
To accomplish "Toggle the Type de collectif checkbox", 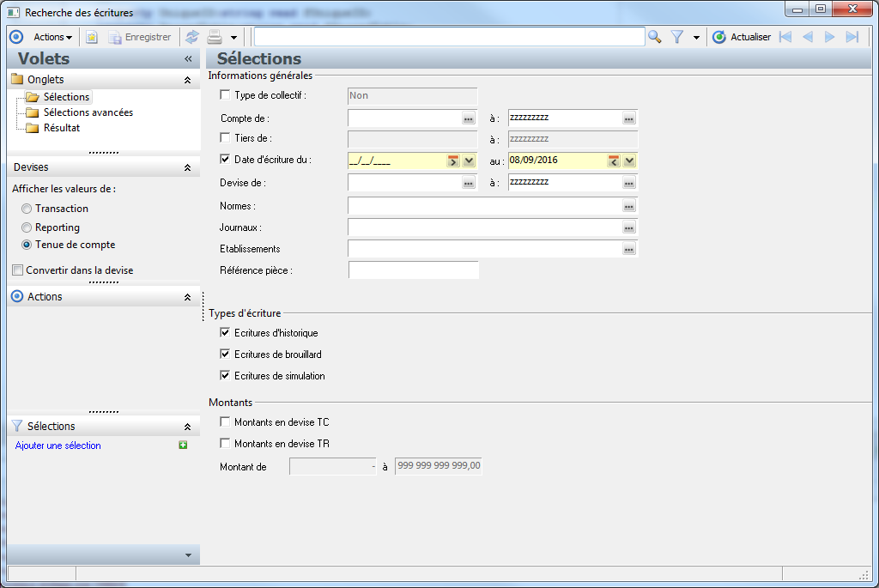I will pos(225,95).
